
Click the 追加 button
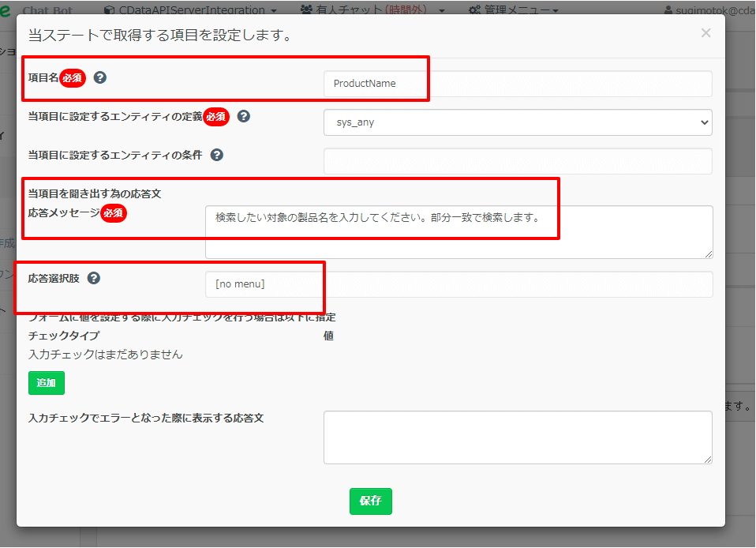click(47, 383)
